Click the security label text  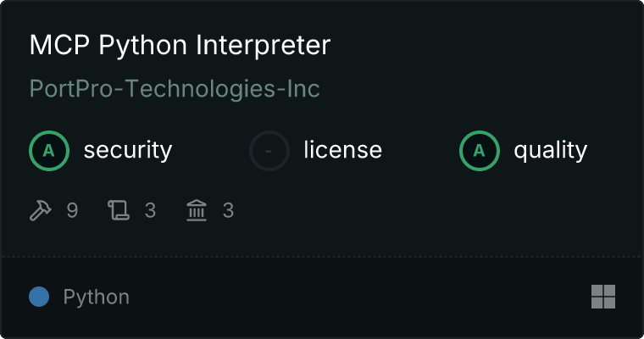[128, 151]
